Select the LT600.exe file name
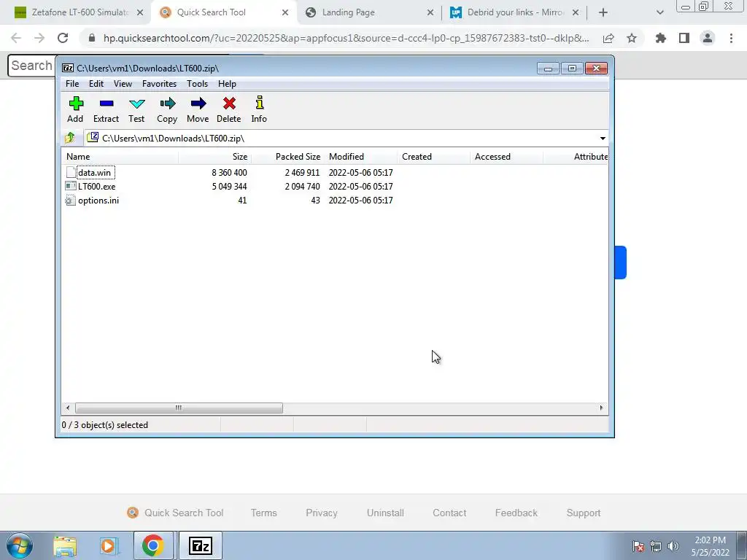The image size is (747, 560). click(x=97, y=186)
